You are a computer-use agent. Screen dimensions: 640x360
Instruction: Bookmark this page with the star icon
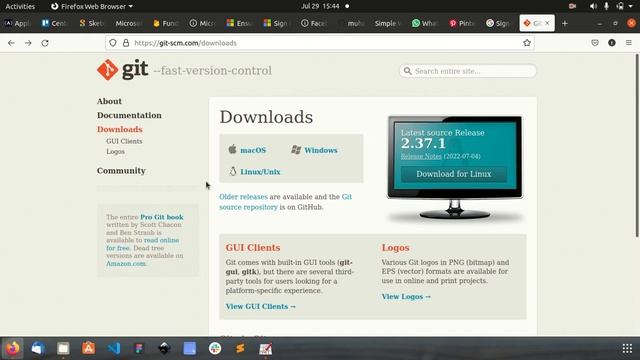click(x=527, y=43)
